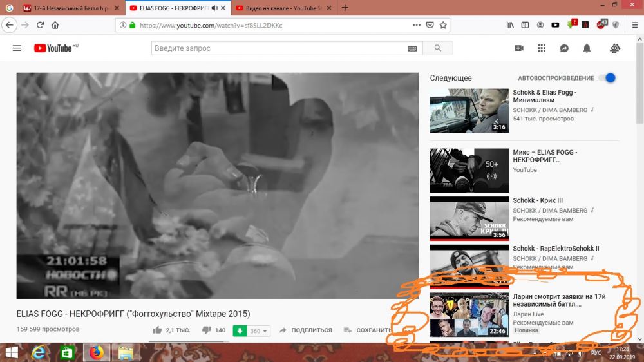Open Ларин Live channel name
This screenshot has height=362, width=644.
click(528, 314)
